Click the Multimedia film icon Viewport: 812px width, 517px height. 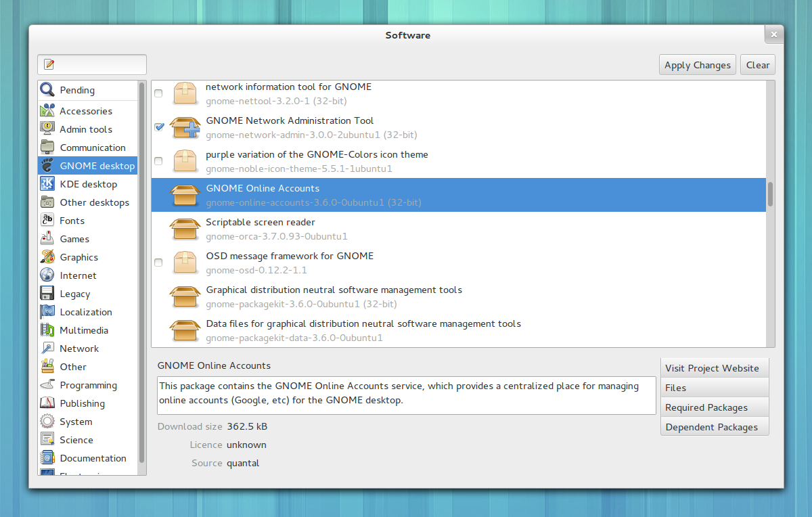coord(47,330)
